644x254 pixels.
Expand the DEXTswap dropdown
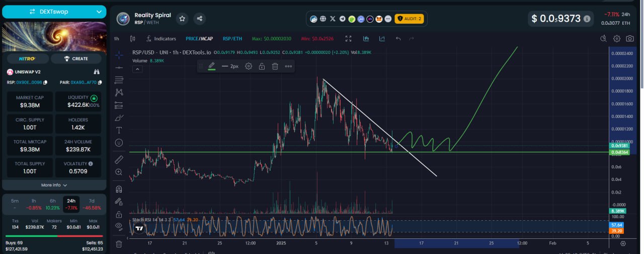coord(54,12)
